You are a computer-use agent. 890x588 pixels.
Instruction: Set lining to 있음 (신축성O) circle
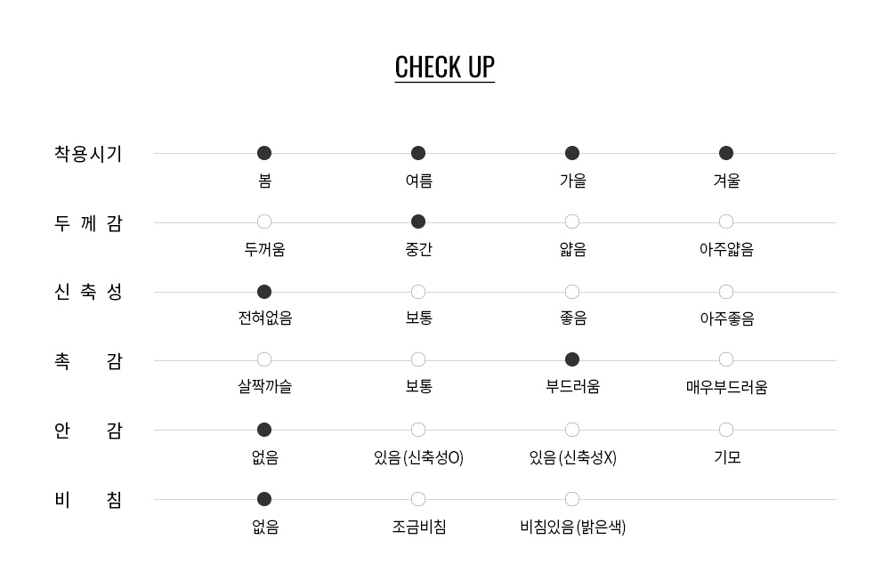coord(418,430)
